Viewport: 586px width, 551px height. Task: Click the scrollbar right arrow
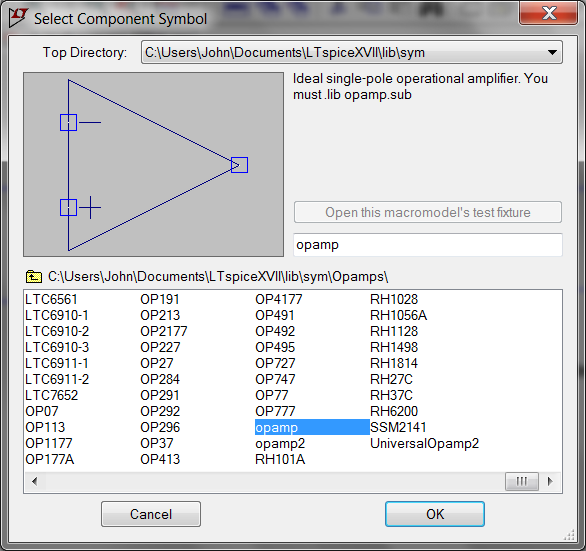coord(550,481)
